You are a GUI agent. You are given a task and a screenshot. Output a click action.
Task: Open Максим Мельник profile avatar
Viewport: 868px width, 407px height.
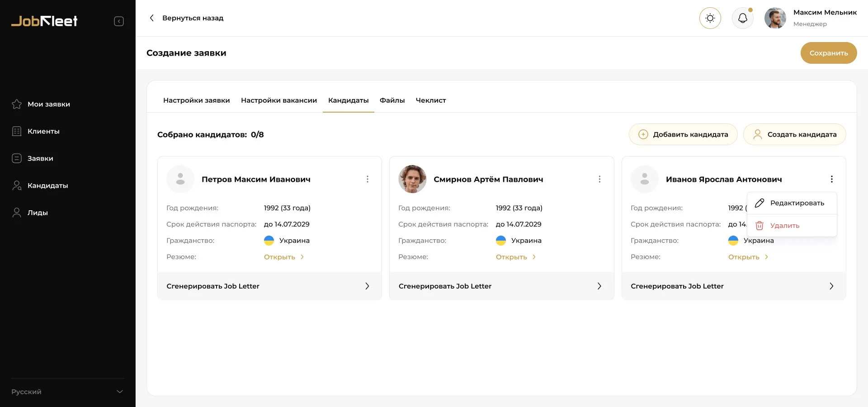[x=775, y=18]
